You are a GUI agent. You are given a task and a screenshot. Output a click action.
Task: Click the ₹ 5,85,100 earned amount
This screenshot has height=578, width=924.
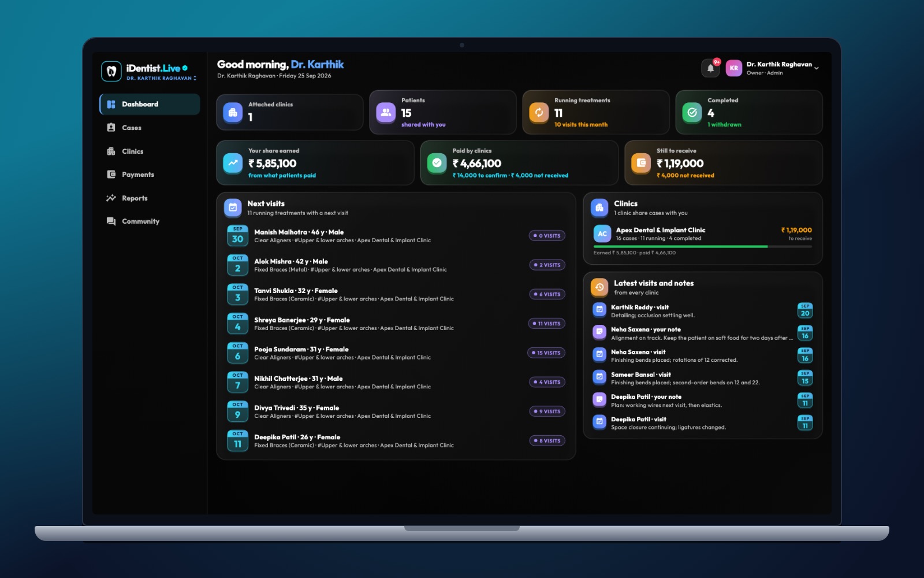point(273,164)
